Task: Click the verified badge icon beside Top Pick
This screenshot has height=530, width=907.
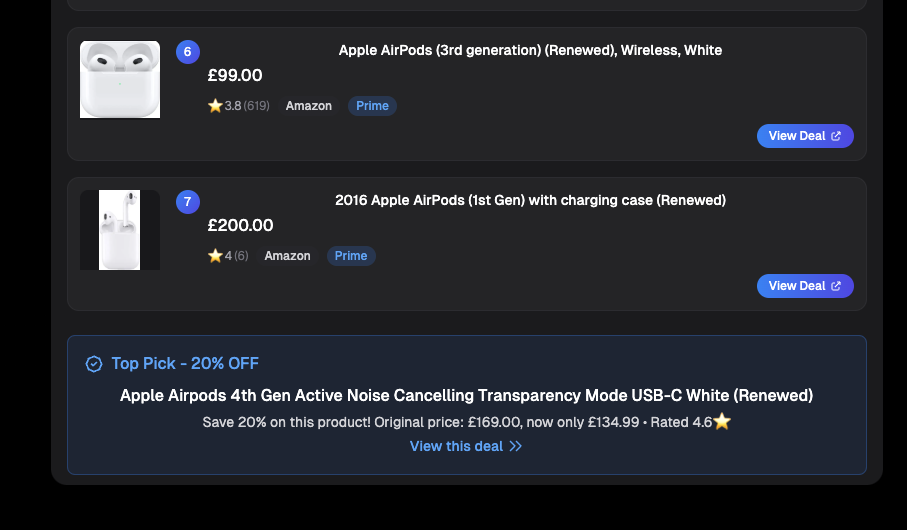Action: (x=94, y=364)
